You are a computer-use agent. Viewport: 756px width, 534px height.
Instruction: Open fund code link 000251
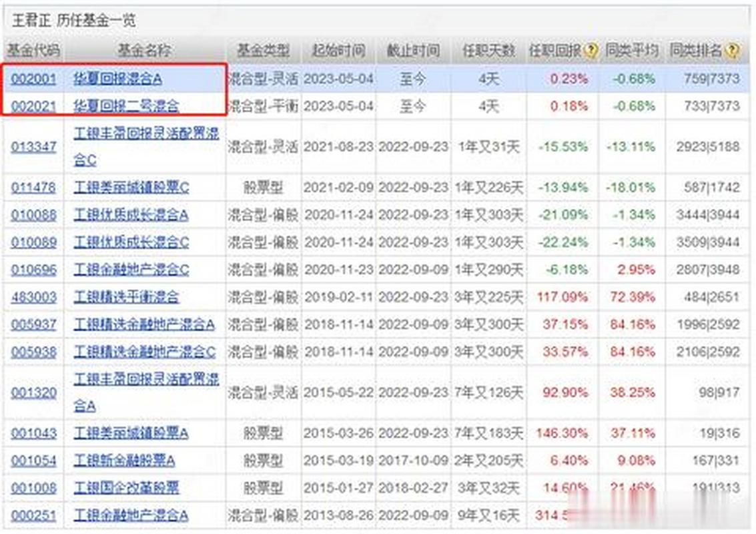(34, 516)
